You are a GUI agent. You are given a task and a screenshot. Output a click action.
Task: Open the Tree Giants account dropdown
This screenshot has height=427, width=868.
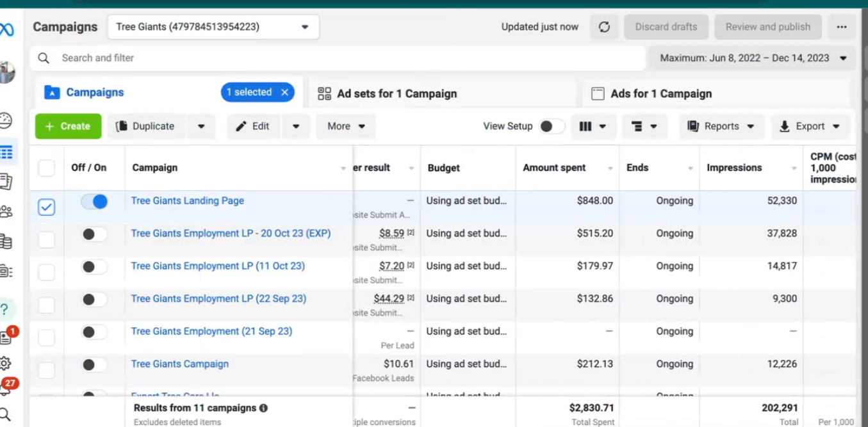(x=213, y=27)
